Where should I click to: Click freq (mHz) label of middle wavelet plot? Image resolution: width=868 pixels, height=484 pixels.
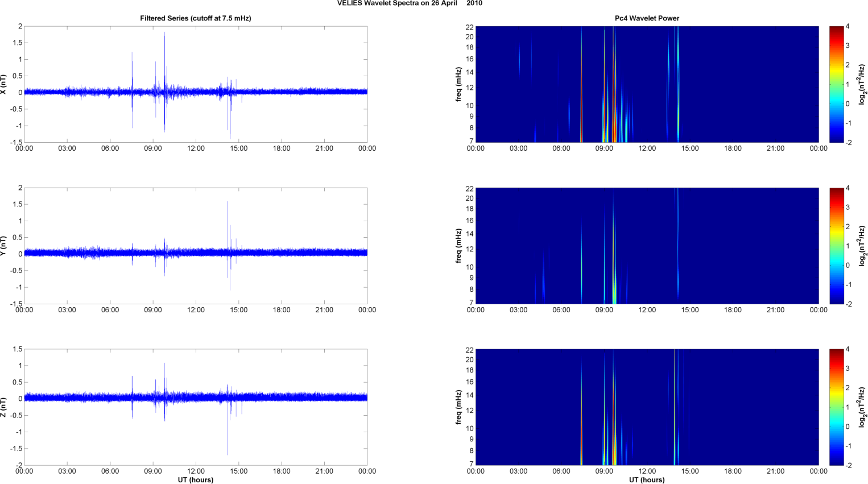pos(458,246)
